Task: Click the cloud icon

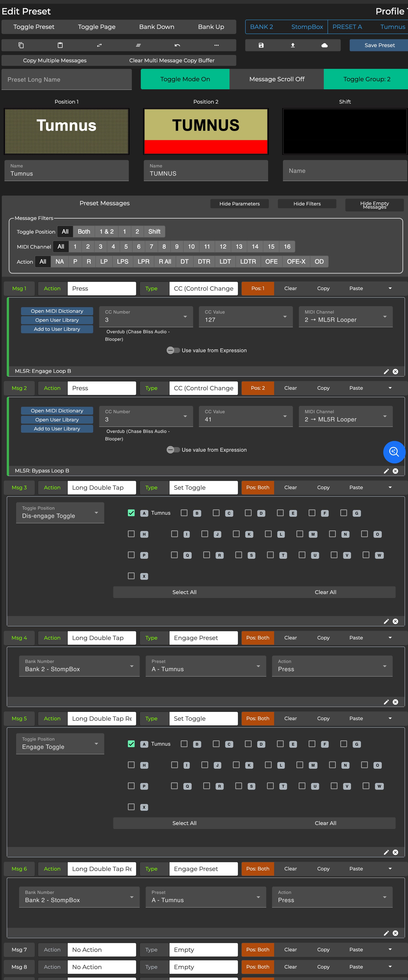Action: pos(324,45)
